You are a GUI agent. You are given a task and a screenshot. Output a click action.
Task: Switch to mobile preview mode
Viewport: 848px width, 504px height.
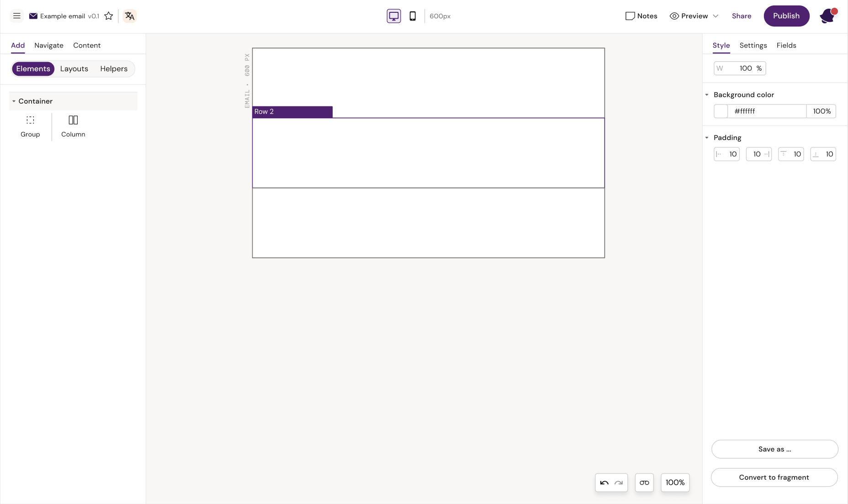[413, 16]
